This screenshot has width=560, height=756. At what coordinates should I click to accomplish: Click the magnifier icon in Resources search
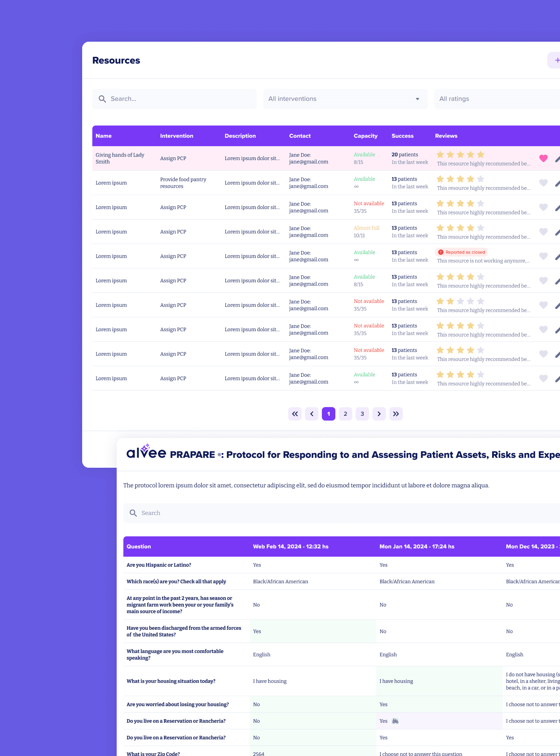(102, 99)
